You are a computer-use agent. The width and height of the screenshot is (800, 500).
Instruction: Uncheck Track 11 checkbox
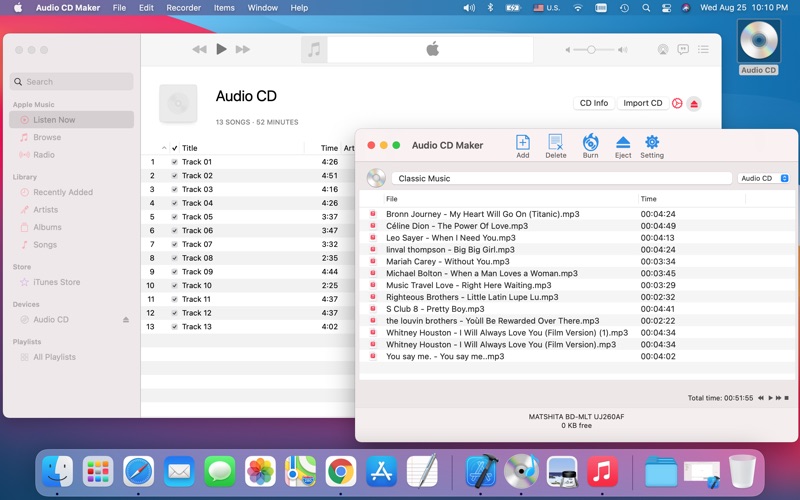tap(174, 299)
